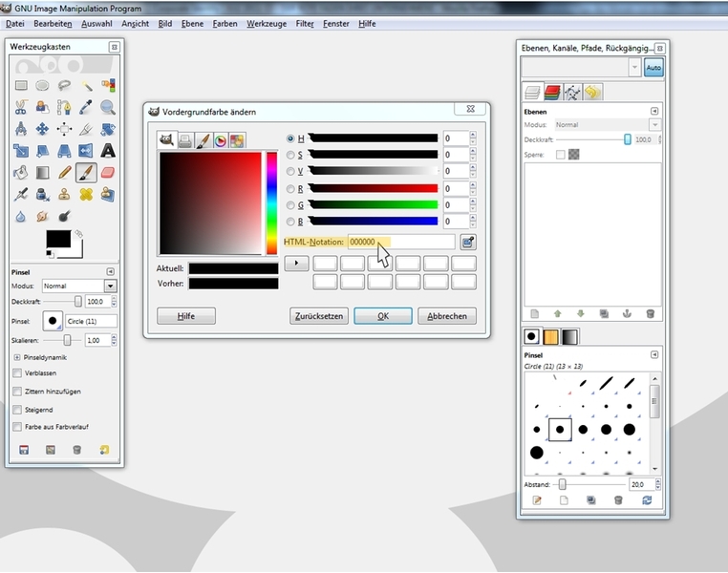The image size is (728, 573).
Task: Select the Move tool
Action: tap(42, 129)
